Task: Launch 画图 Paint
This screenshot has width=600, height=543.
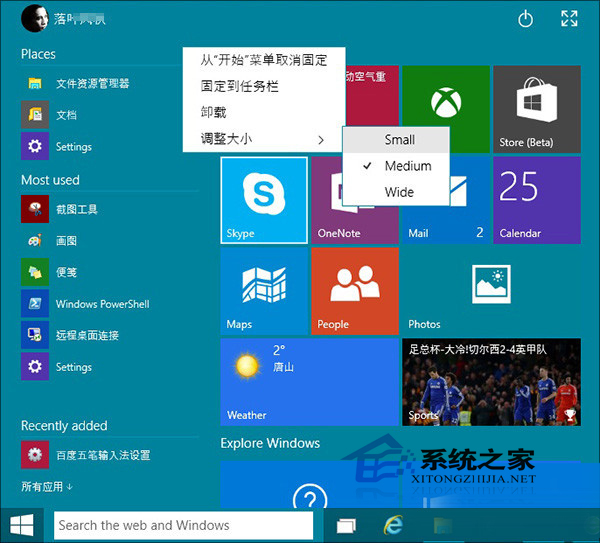Action: pyautogui.click(x=109, y=240)
